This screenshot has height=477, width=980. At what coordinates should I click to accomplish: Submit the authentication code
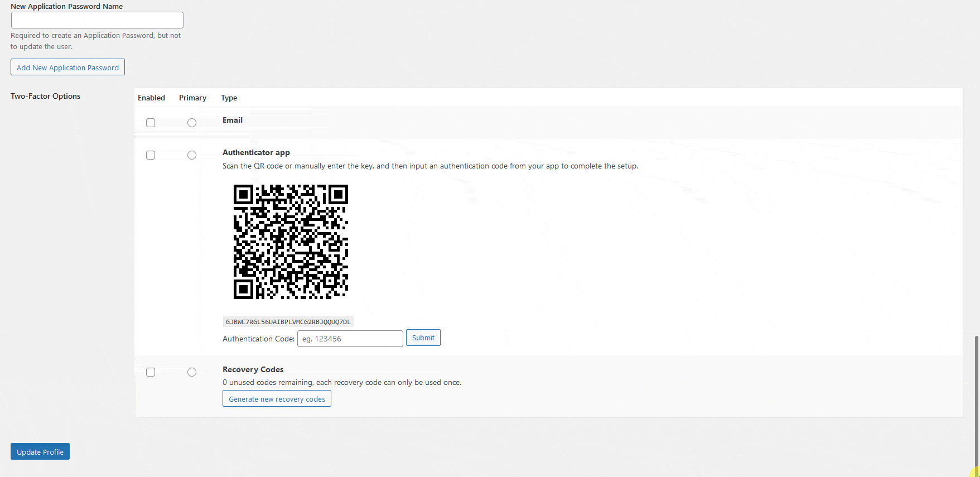click(x=423, y=338)
